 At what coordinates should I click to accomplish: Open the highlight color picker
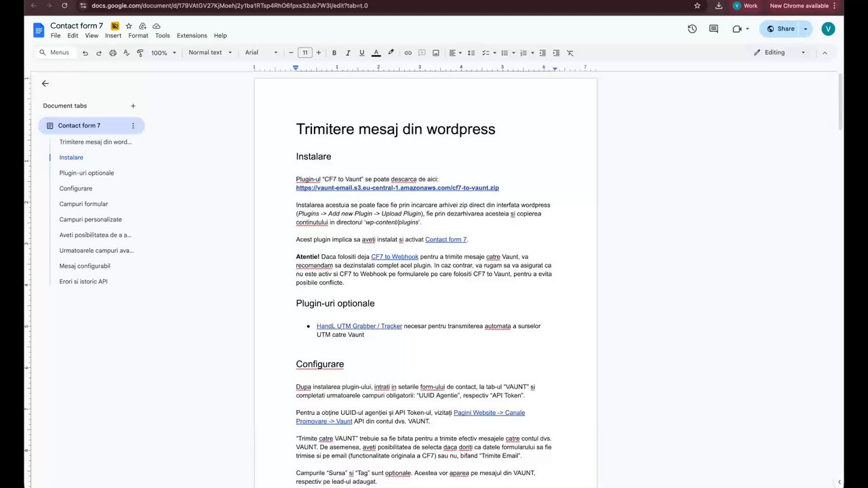391,53
